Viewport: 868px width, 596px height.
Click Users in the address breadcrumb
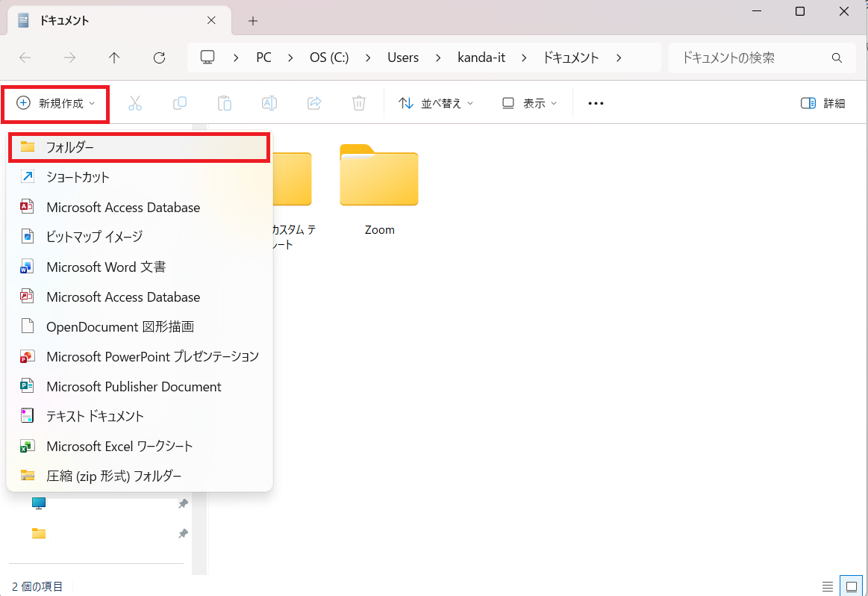click(403, 58)
